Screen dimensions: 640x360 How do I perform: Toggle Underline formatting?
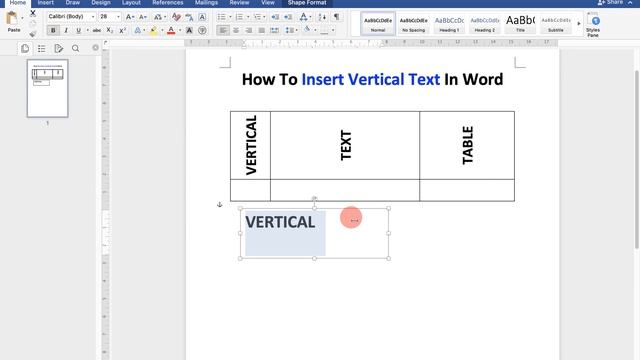tap(78, 30)
